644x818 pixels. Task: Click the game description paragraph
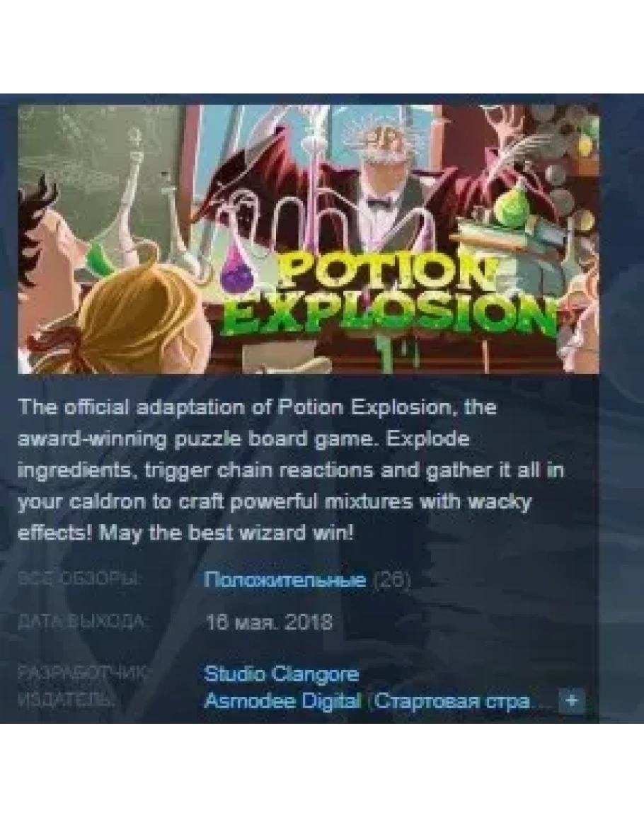291,470
